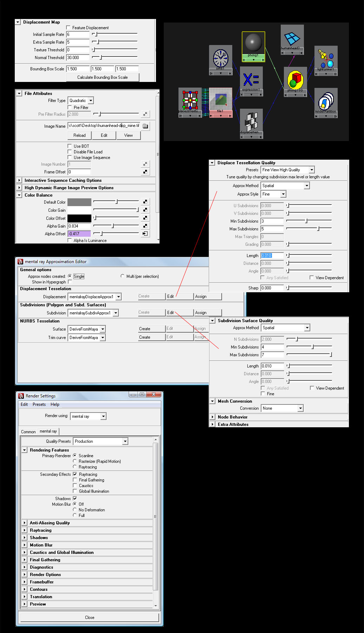Select the humanhead3 mesh node
364x633 pixels.
pos(292,39)
